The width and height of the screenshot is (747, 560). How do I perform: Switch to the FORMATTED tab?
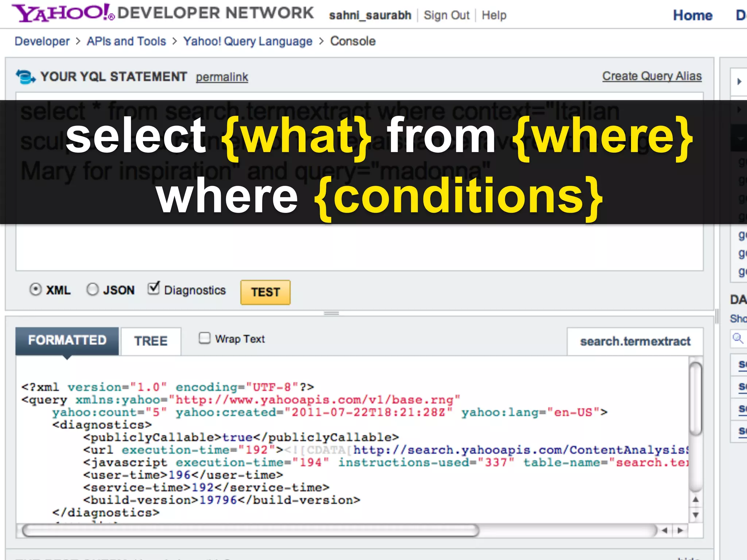(67, 341)
